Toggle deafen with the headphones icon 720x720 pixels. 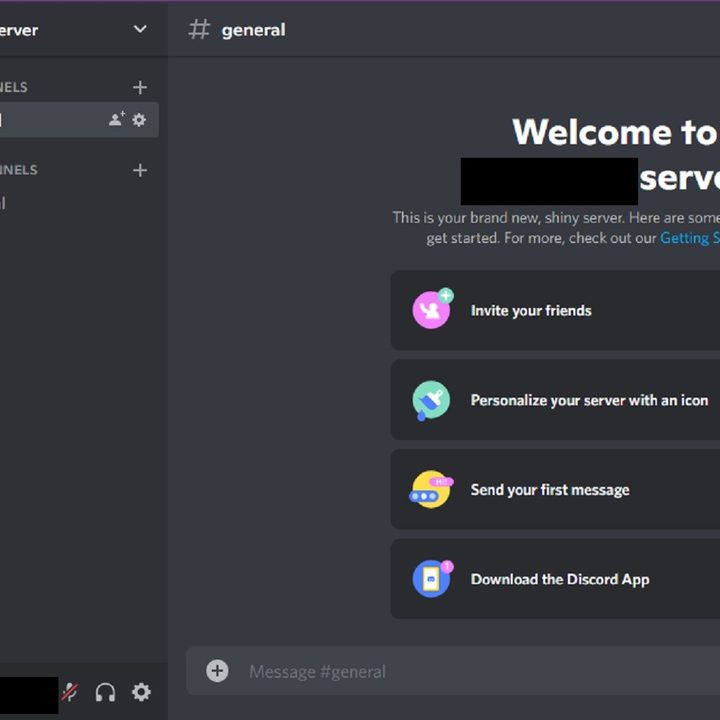pyautogui.click(x=105, y=692)
